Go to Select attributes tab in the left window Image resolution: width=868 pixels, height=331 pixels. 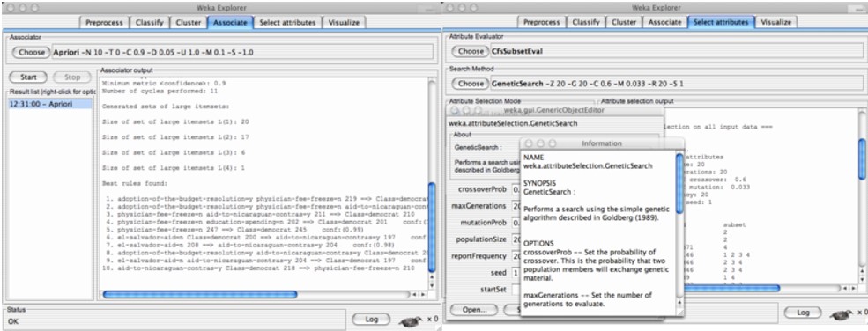pos(287,23)
